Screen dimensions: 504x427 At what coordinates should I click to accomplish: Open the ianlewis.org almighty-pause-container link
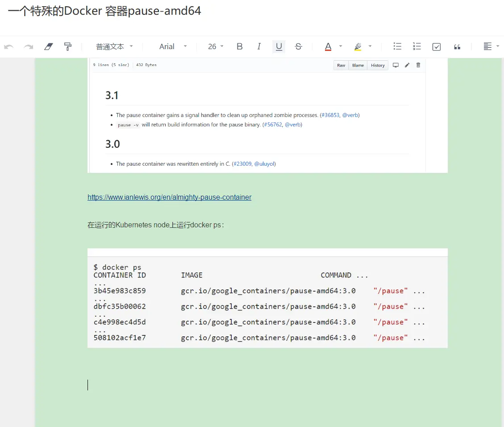[x=169, y=197]
